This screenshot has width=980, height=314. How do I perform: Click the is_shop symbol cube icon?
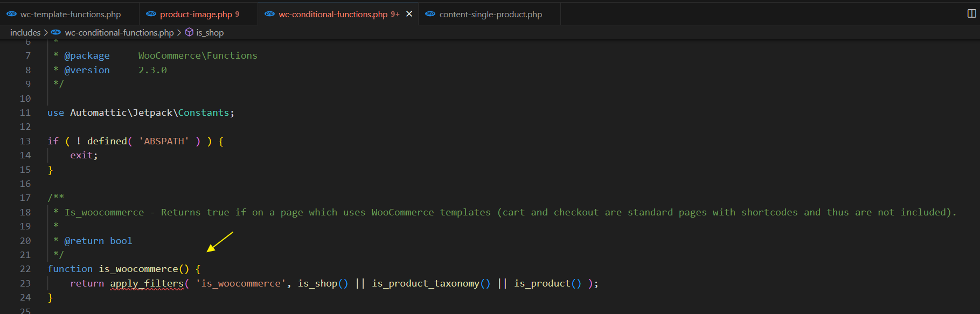189,32
